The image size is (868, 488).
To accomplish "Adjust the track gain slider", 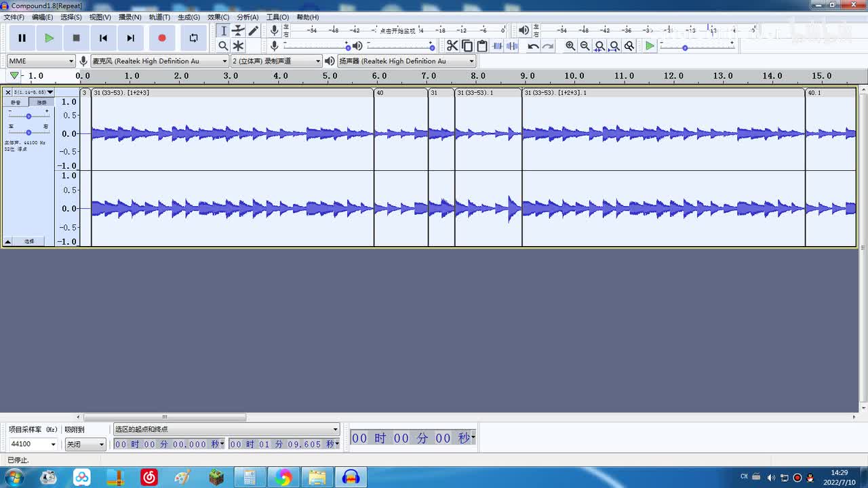I will 28,116.
